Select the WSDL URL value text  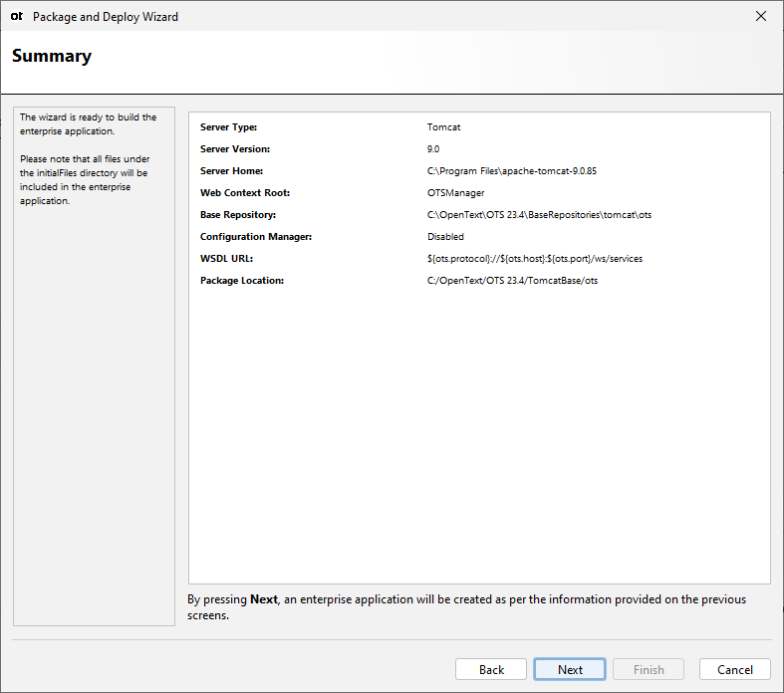[x=534, y=259]
